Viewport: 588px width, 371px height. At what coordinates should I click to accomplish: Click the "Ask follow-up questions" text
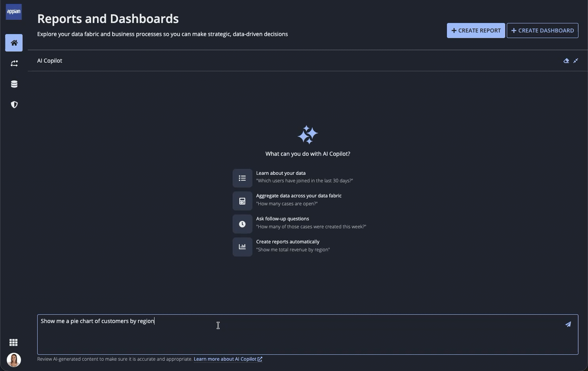point(283,219)
